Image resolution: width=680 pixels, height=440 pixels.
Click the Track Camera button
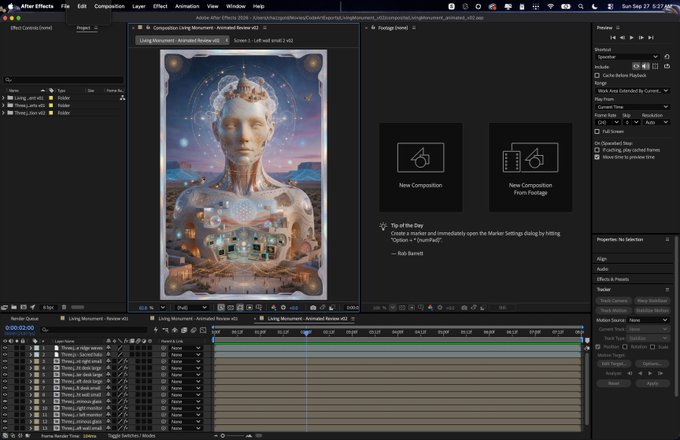(x=613, y=300)
